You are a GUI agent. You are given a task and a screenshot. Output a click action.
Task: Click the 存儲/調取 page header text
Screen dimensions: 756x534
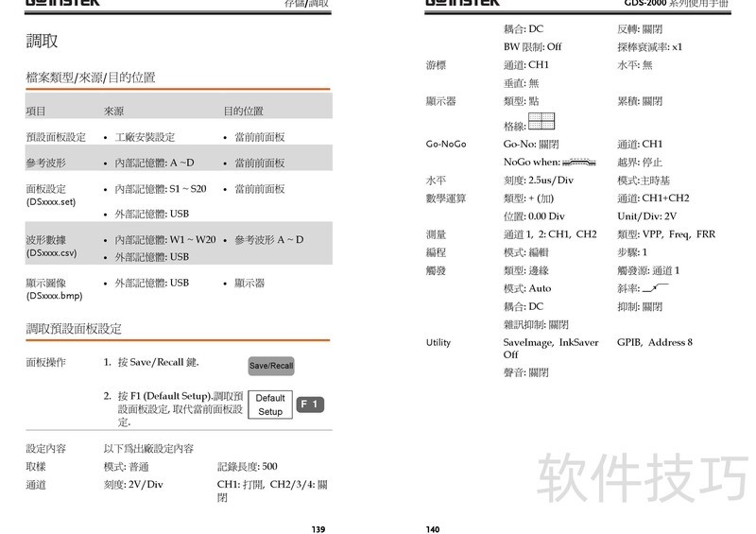(307, 4)
